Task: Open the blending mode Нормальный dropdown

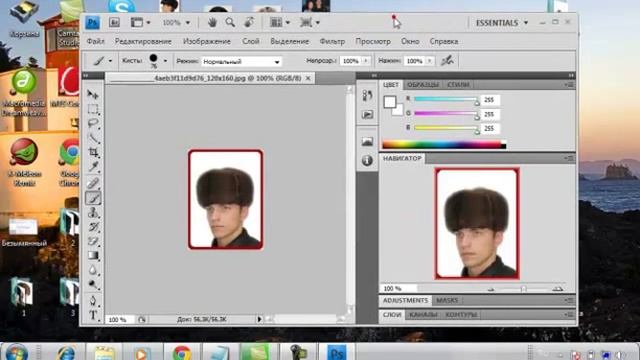Action: click(x=241, y=62)
